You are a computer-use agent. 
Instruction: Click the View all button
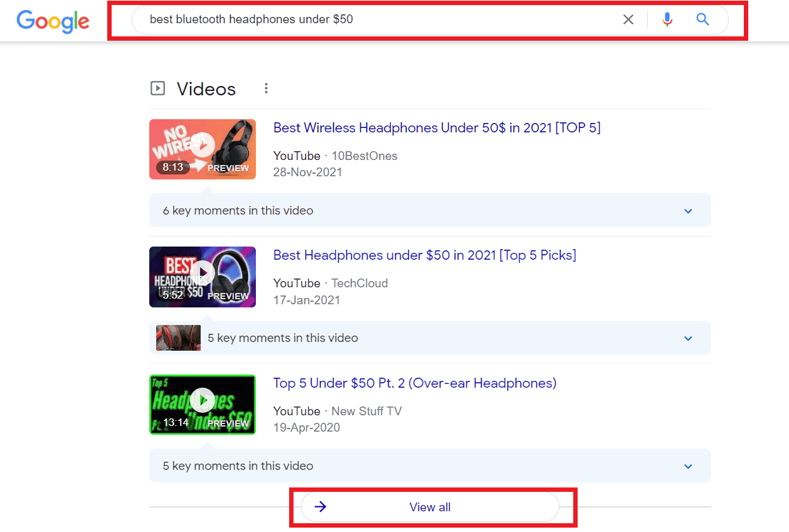pos(430,507)
